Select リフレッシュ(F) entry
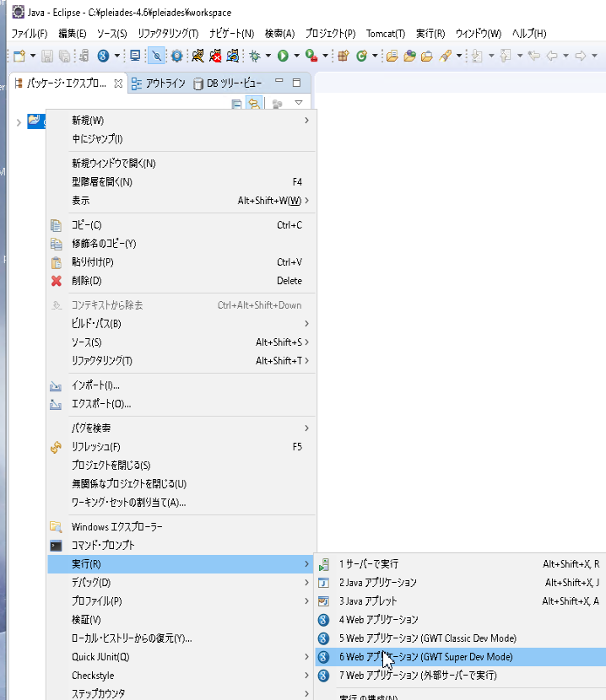This screenshot has height=700, width=606. (181, 447)
